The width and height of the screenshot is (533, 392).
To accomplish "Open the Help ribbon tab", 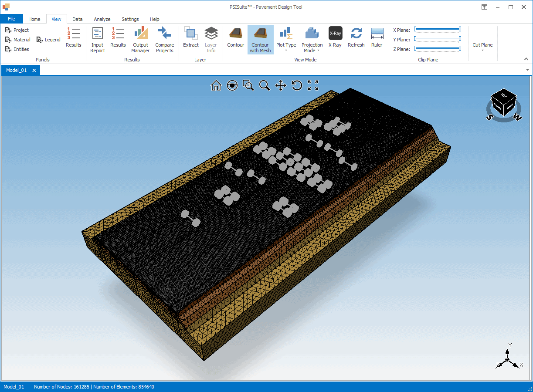I will 155,19.
